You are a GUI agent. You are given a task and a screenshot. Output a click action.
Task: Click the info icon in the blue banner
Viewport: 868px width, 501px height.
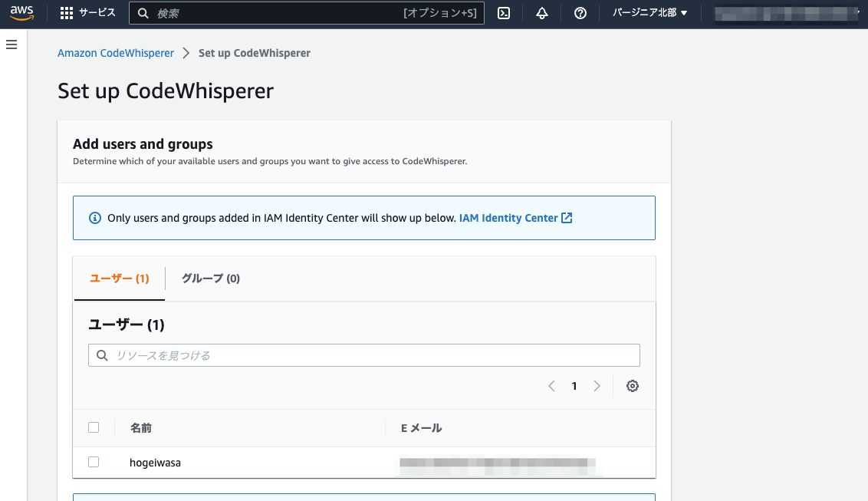coord(94,217)
